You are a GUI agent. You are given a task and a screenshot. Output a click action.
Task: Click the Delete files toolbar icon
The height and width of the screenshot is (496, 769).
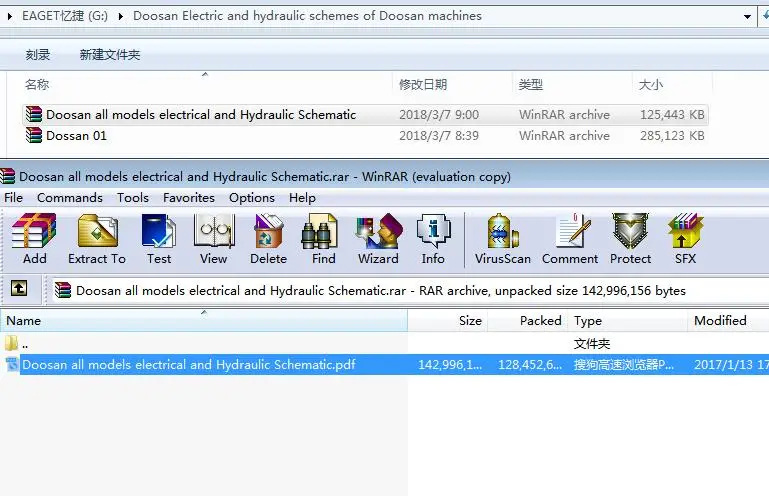pyautogui.click(x=268, y=239)
